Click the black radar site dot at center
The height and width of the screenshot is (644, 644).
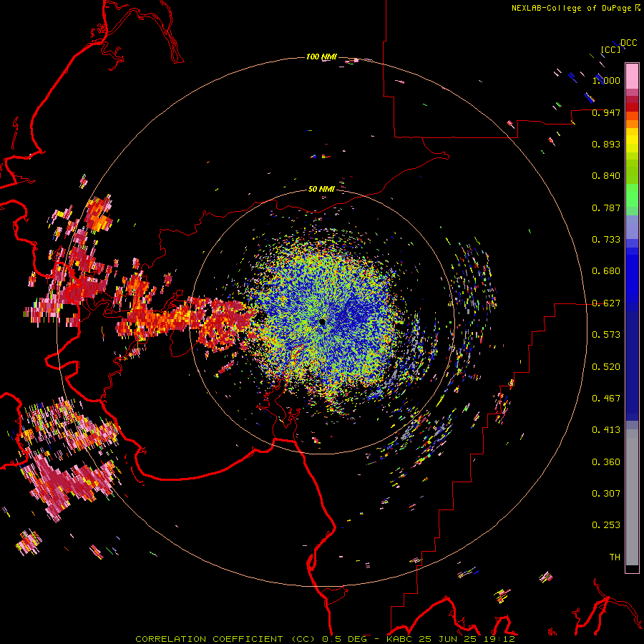point(323,321)
